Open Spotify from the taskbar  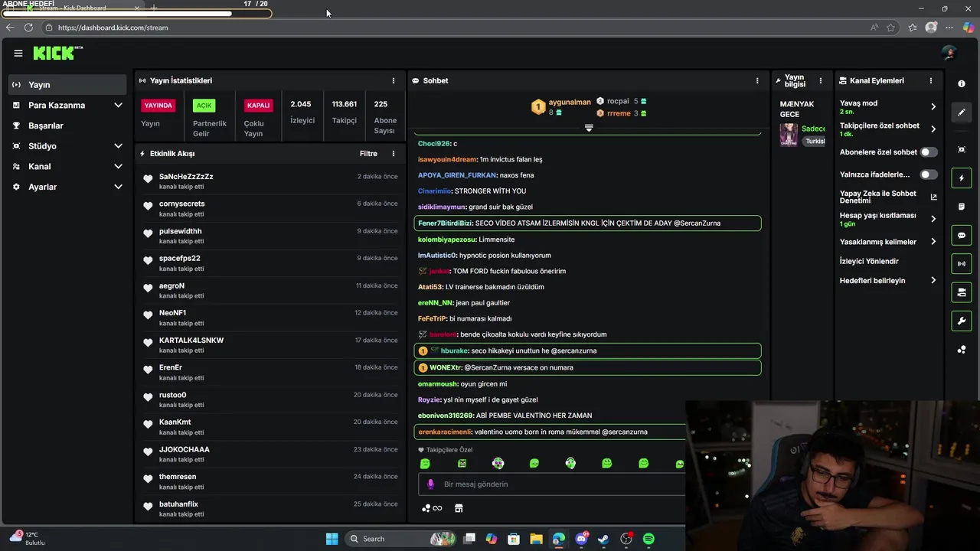click(x=648, y=539)
